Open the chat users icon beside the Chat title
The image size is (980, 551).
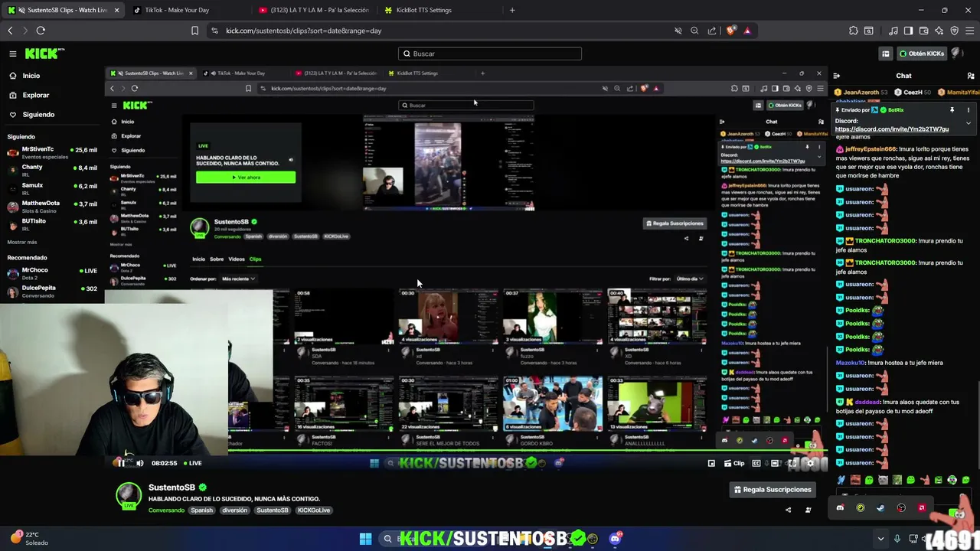coord(971,76)
